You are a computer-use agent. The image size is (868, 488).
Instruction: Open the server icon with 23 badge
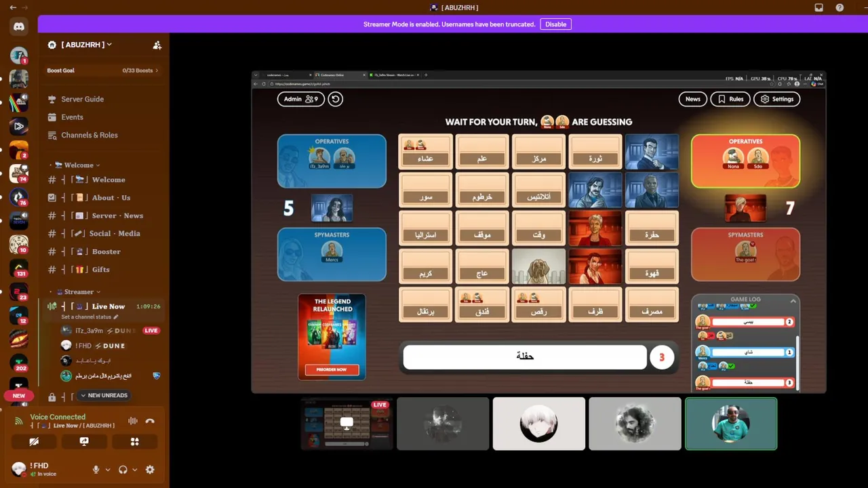[19, 292]
